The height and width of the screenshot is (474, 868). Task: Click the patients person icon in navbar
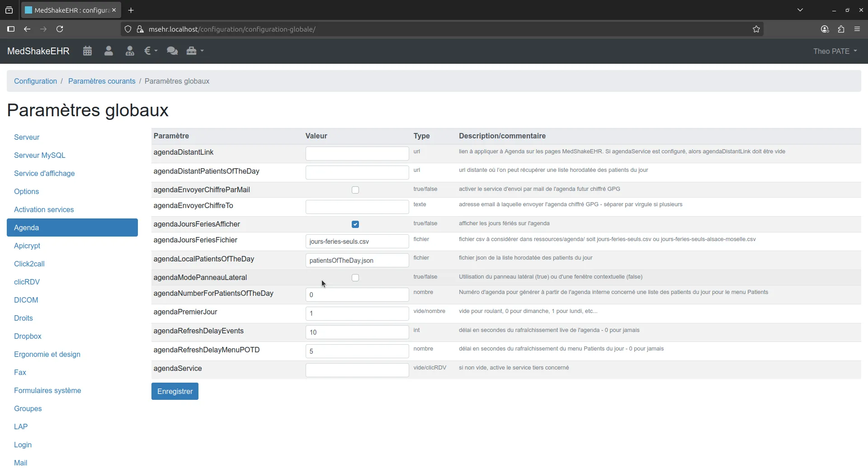(x=108, y=51)
